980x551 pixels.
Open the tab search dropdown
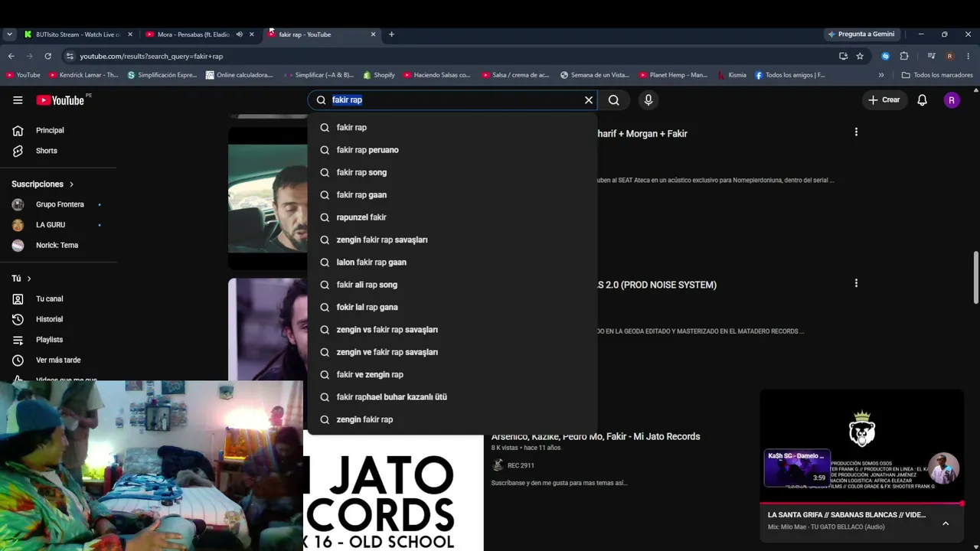9,34
